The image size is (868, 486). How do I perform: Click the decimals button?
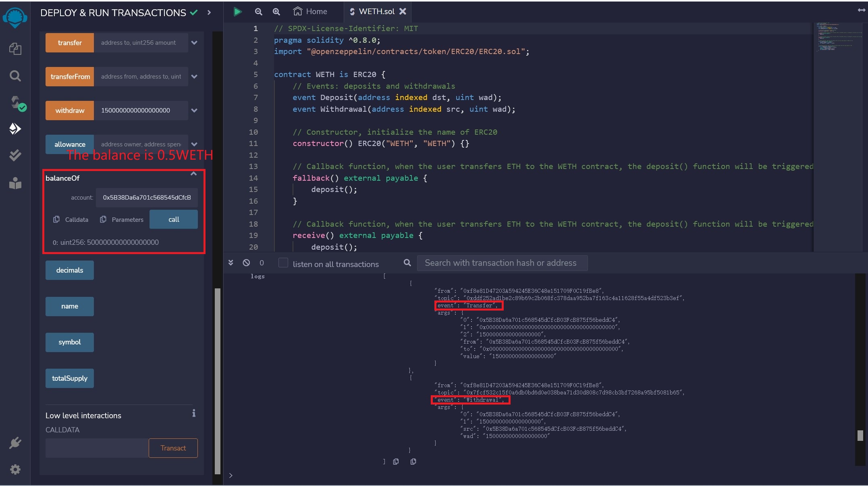coord(70,270)
